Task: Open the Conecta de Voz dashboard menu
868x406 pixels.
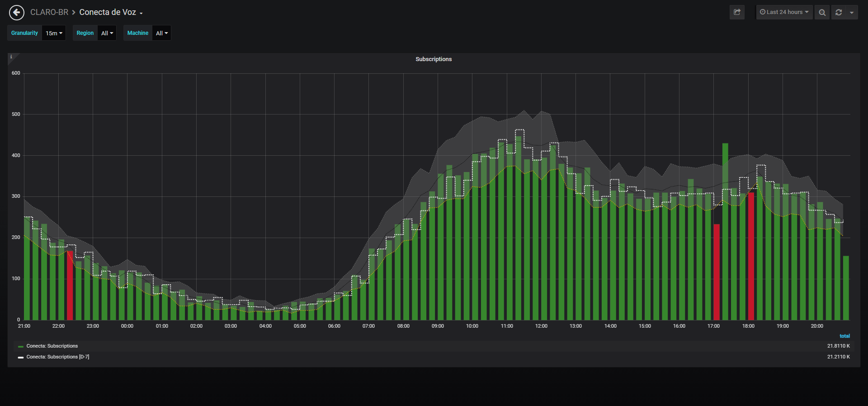Action: click(x=111, y=12)
